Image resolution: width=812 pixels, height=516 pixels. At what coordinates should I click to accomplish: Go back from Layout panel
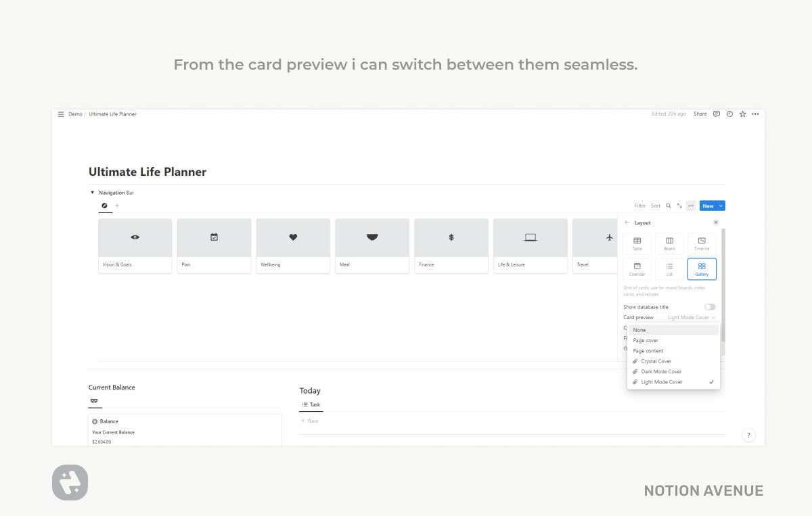(x=627, y=222)
